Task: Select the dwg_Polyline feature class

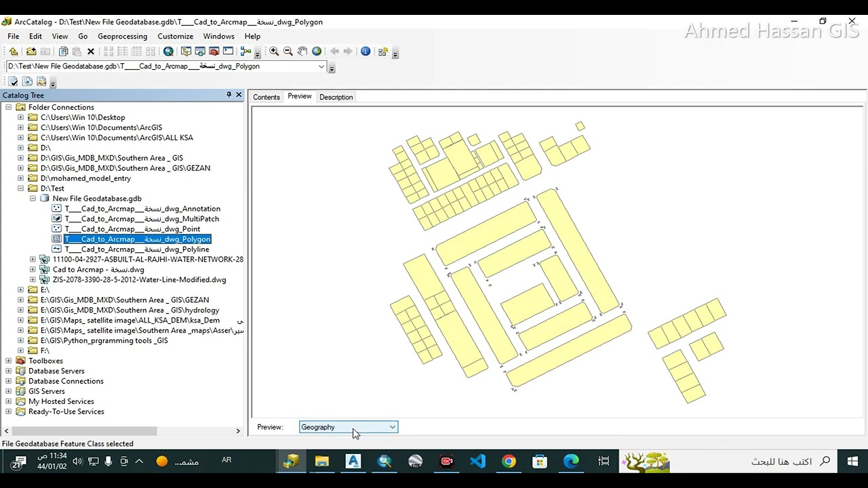Action: 137,249
